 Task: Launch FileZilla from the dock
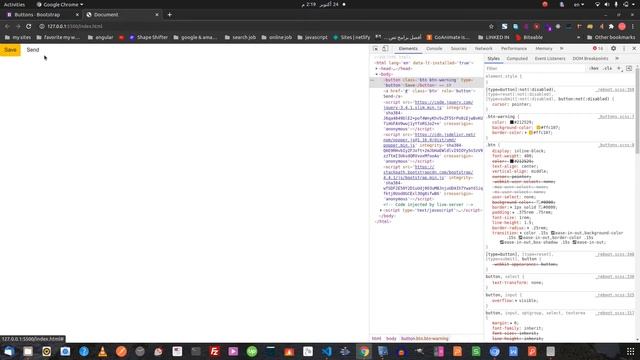point(214,351)
